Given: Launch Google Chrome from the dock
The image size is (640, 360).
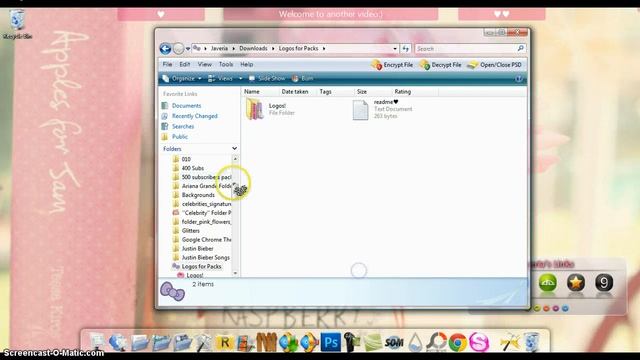Looking at the screenshot, I should pyautogui.click(x=458, y=342).
